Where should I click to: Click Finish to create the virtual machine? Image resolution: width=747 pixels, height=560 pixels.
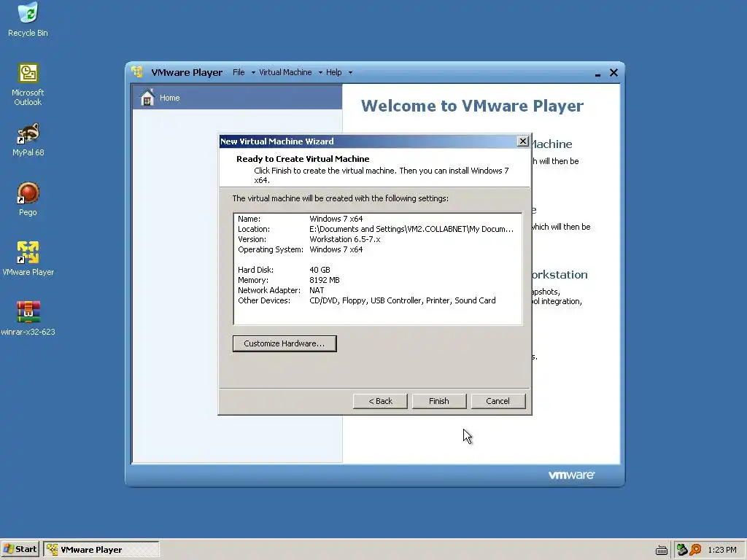438,401
